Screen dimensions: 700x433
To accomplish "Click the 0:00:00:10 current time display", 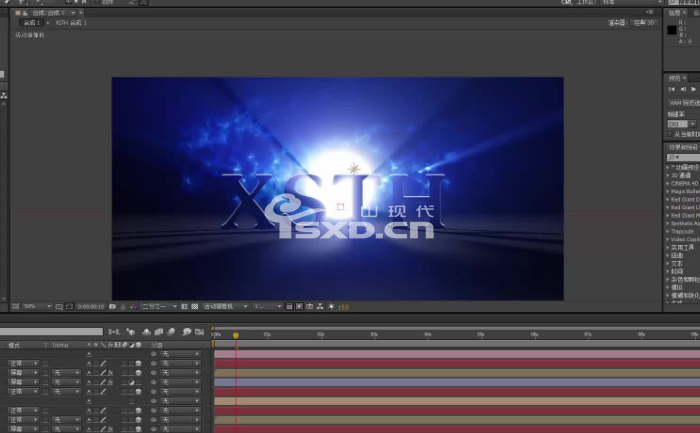I will [x=91, y=307].
